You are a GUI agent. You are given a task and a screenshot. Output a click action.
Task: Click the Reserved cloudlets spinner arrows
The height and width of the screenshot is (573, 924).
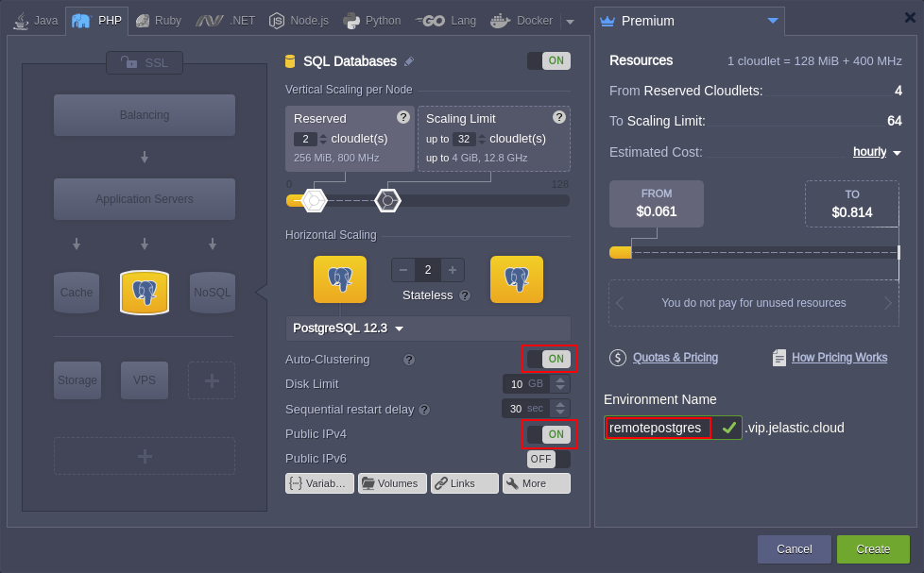[322, 139]
